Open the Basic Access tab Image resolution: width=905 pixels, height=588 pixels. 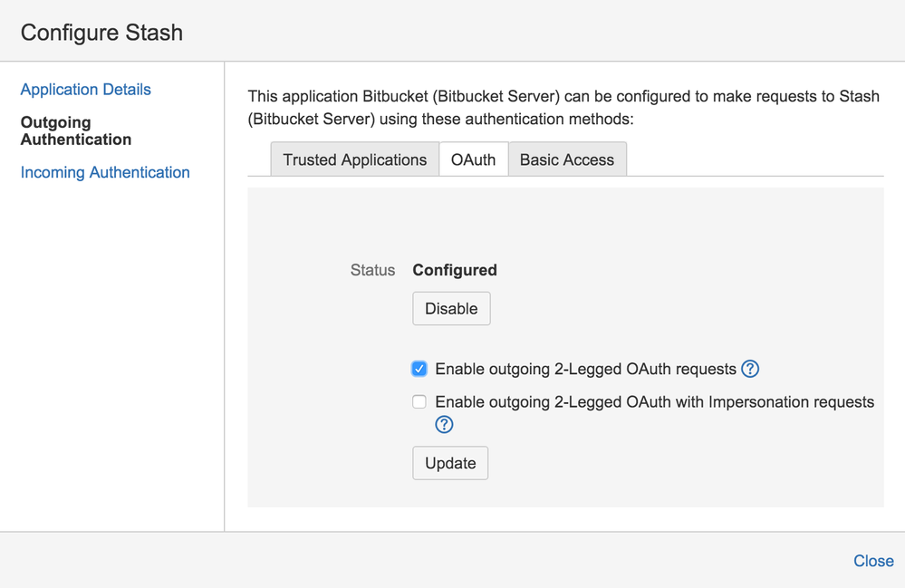click(x=566, y=159)
